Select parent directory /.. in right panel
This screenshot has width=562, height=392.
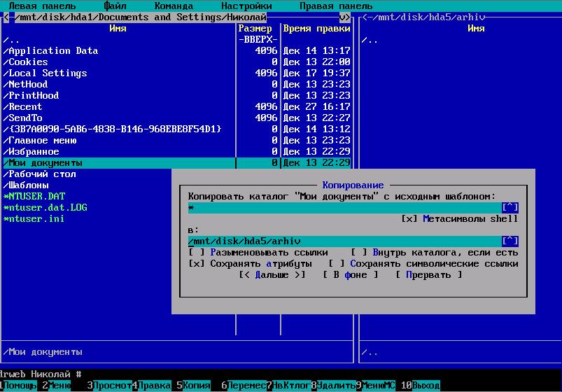pyautogui.click(x=370, y=40)
